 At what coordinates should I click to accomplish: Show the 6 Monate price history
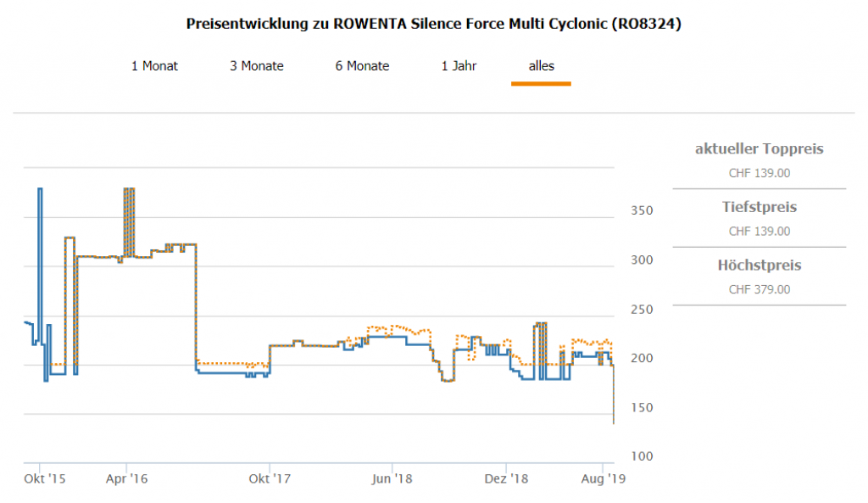[x=362, y=66]
